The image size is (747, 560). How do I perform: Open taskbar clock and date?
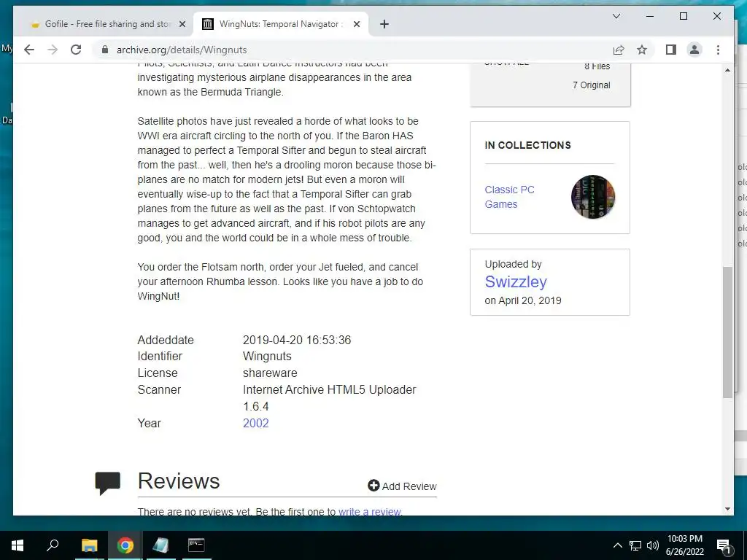[684, 545]
